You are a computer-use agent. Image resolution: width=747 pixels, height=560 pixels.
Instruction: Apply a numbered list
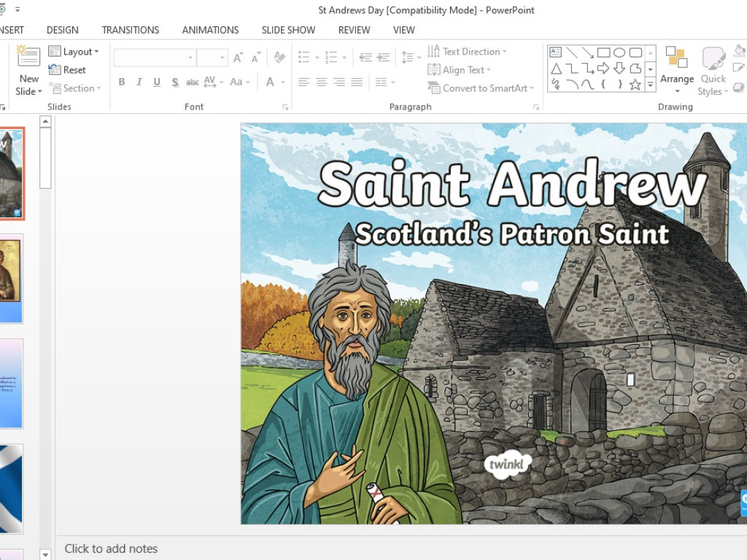click(x=331, y=58)
